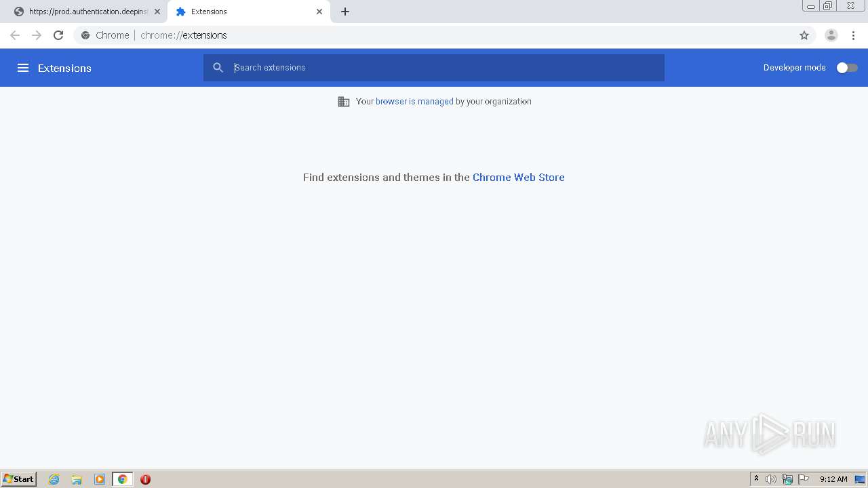Close the Extensions tab
868x488 pixels.
[x=319, y=12]
